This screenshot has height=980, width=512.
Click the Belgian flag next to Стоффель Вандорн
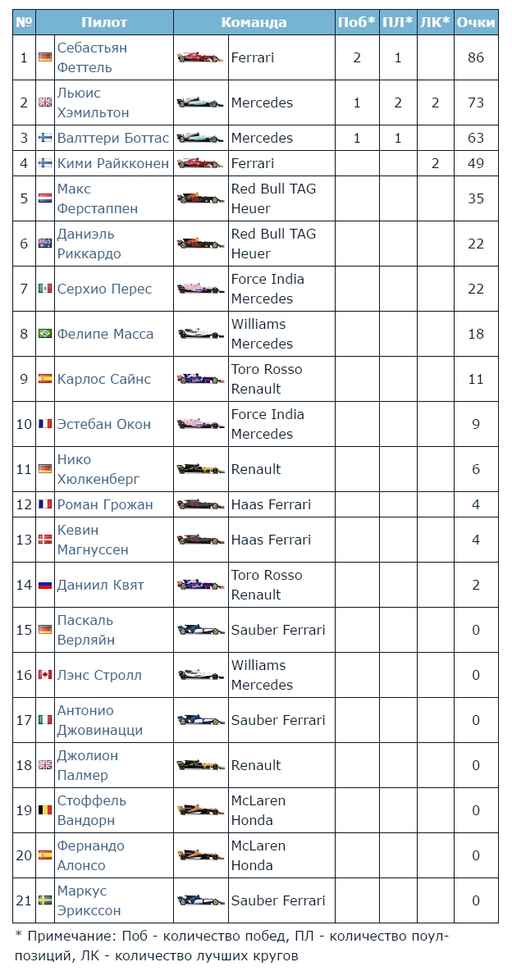point(45,810)
